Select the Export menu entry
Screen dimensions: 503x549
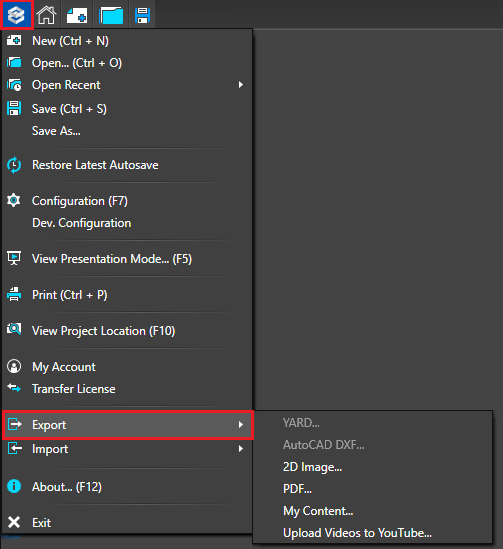pos(127,425)
